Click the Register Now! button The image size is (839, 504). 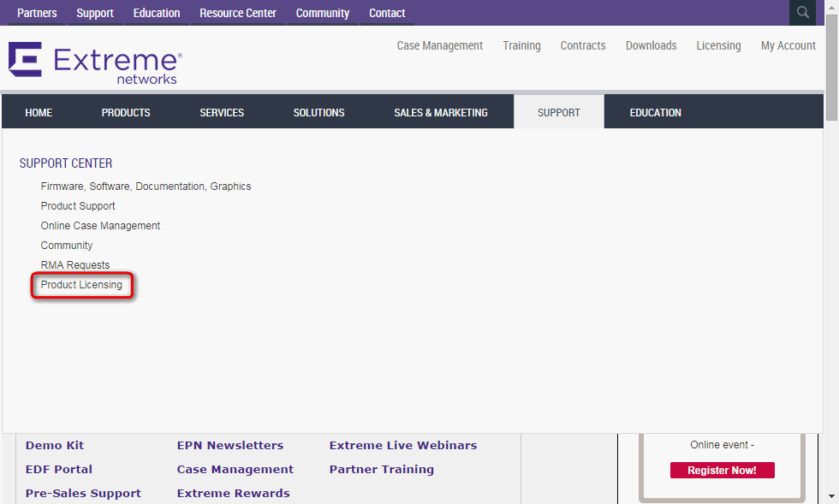722,471
